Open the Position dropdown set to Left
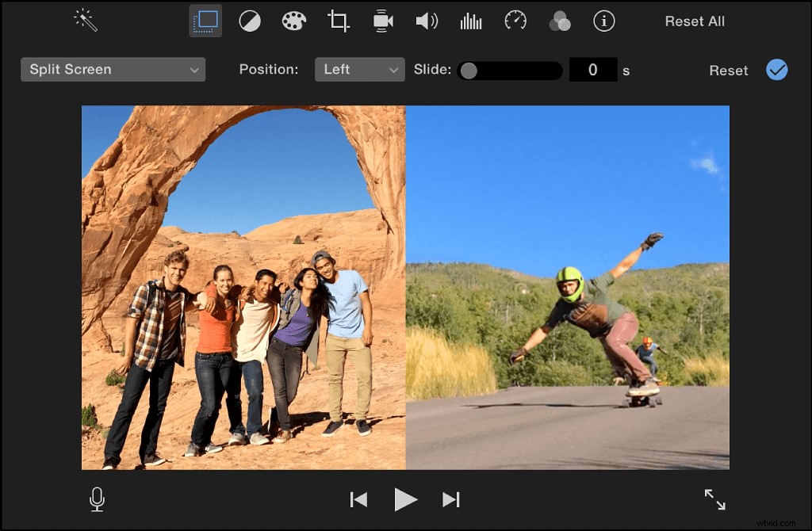The height and width of the screenshot is (531, 812). click(x=359, y=70)
